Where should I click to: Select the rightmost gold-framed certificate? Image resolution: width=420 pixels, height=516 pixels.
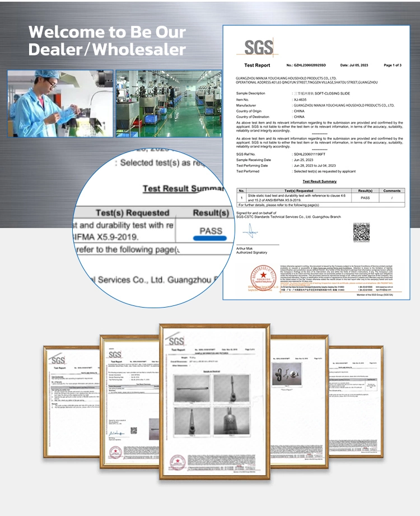click(356, 402)
